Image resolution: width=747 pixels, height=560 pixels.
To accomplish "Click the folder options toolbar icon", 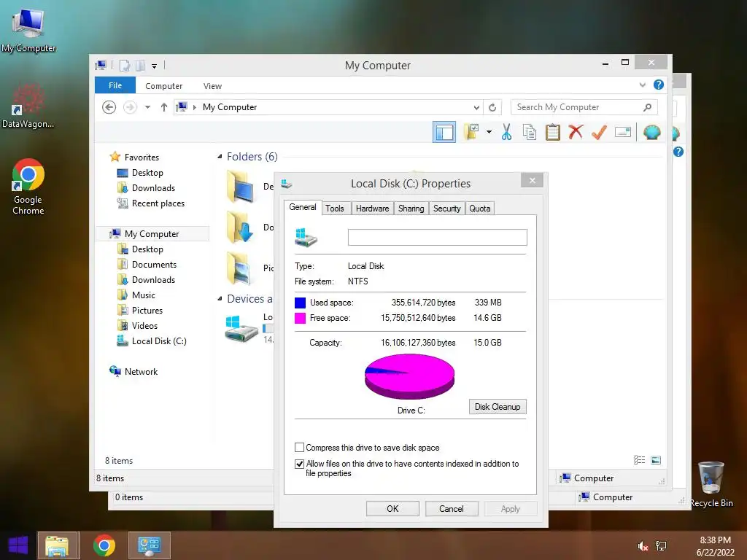I will click(471, 132).
